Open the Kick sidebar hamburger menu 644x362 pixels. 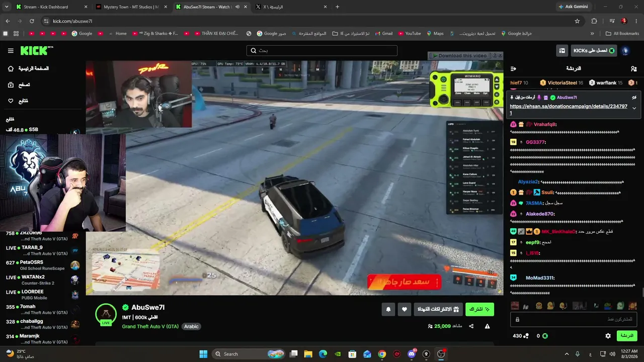pos(11,51)
